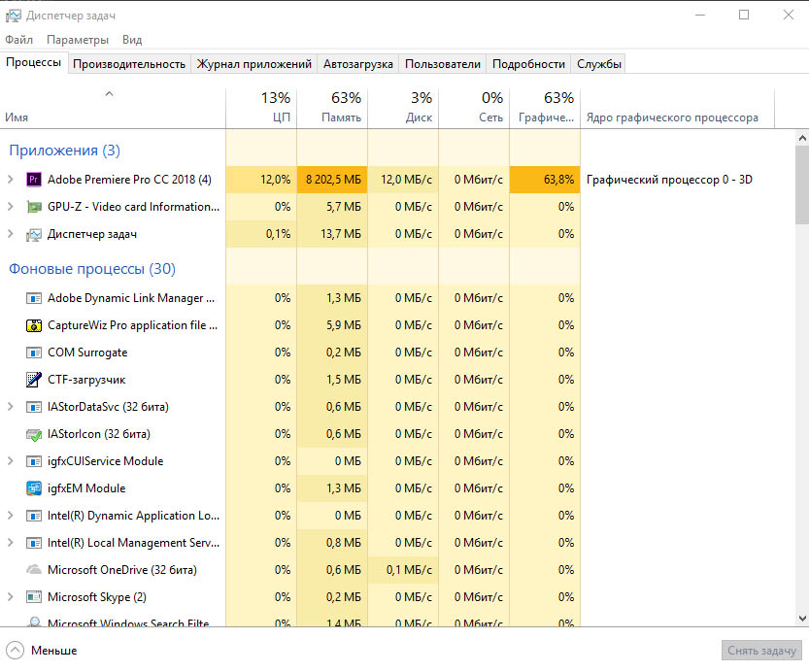Click the 5,9 МБ CaptureWiz memory cell
The height and width of the screenshot is (672, 809).
[332, 325]
